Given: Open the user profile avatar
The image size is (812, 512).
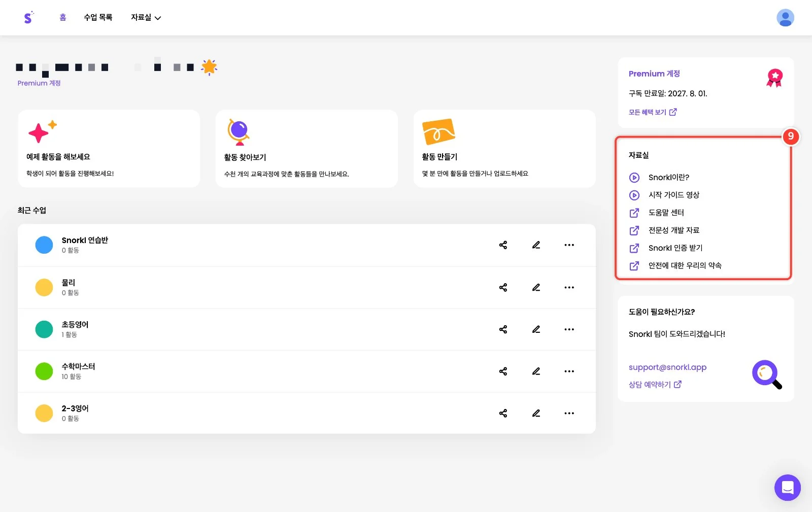Looking at the screenshot, I should [785, 18].
